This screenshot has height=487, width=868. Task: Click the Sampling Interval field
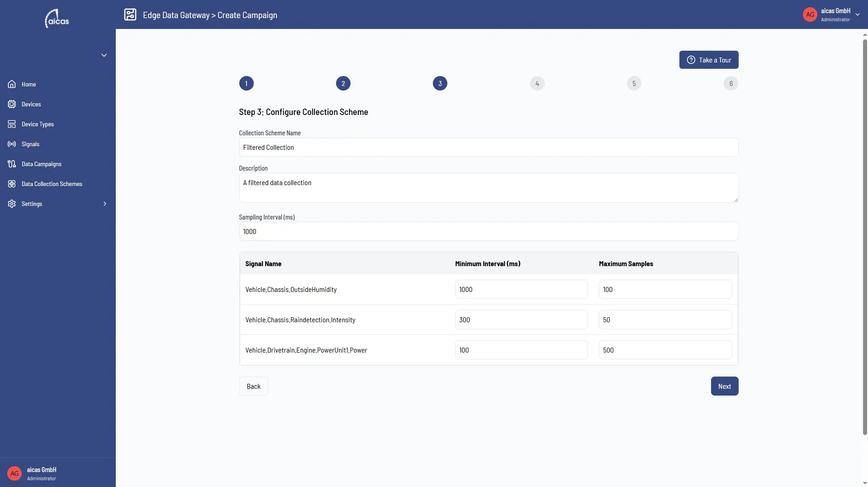(x=489, y=231)
